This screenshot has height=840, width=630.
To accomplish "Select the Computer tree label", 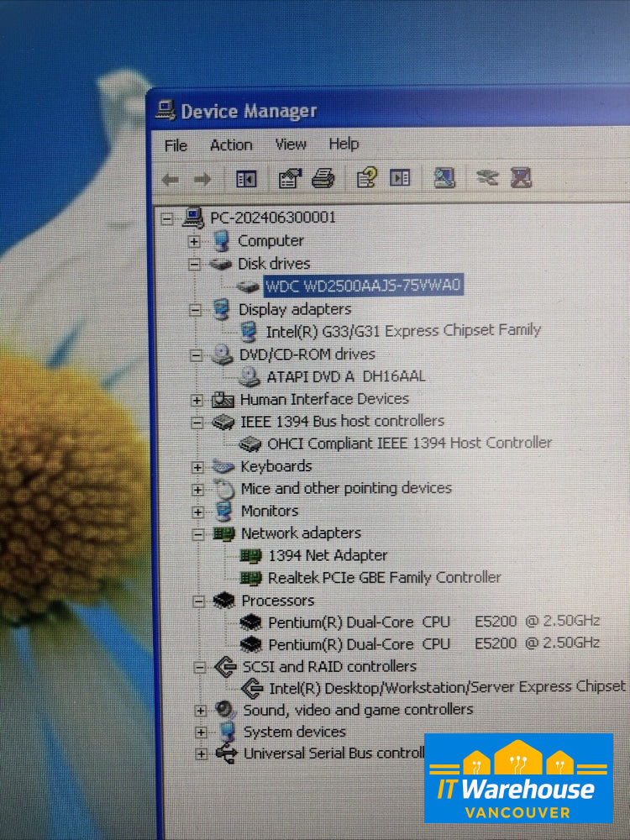I will pyautogui.click(x=270, y=241).
